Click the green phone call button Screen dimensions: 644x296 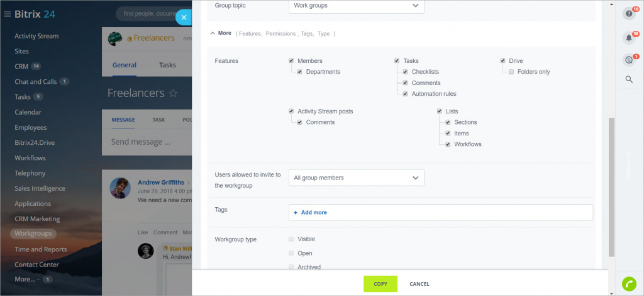pos(629,284)
